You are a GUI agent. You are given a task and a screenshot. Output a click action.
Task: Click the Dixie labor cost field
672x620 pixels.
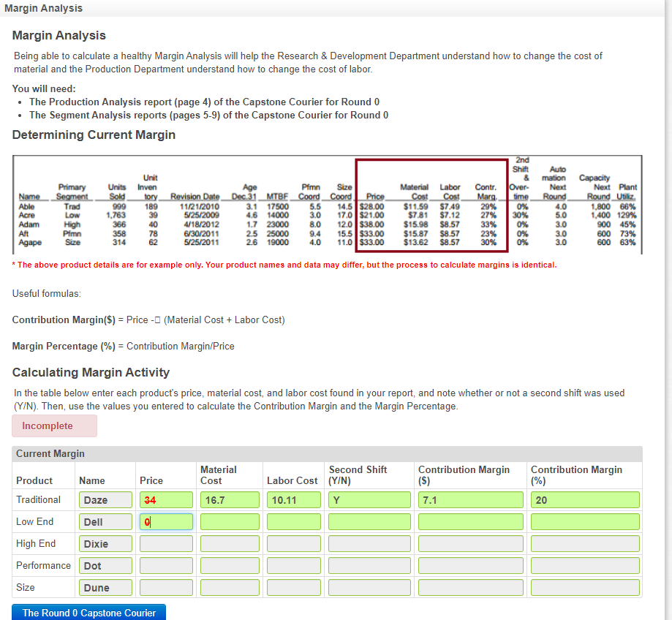[x=292, y=543]
